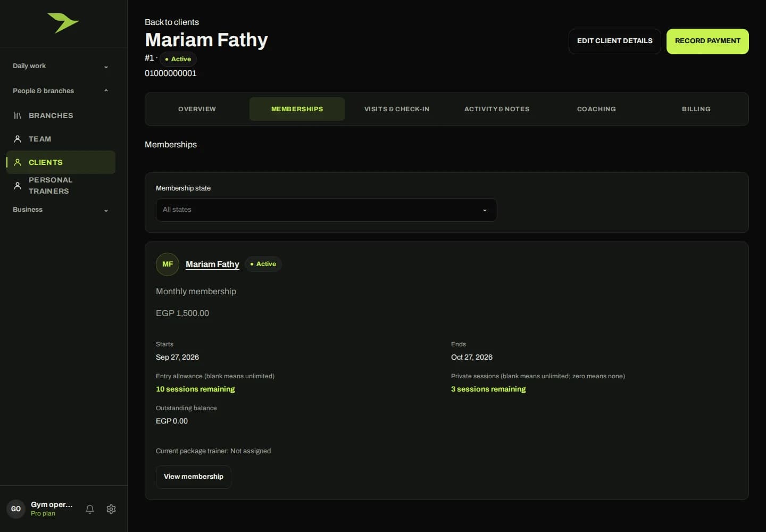Click the 'Monthly membership' plan name
766x532 pixels.
click(x=196, y=292)
